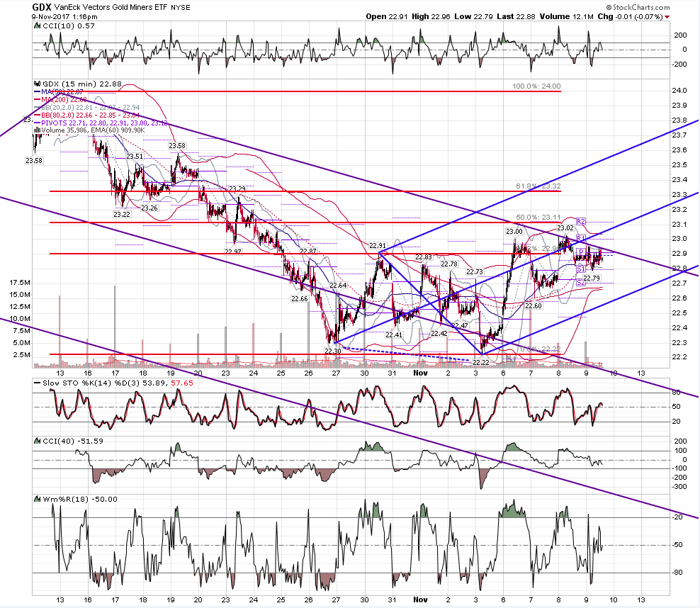This screenshot has width=700, height=608.
Task: Click the Chg -0.01 (-0.07%) value
Action: [631, 16]
